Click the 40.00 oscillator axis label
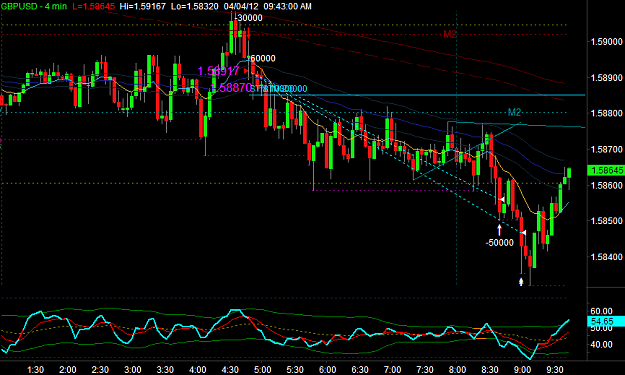Screen dimensions: 625x375 point(601,344)
